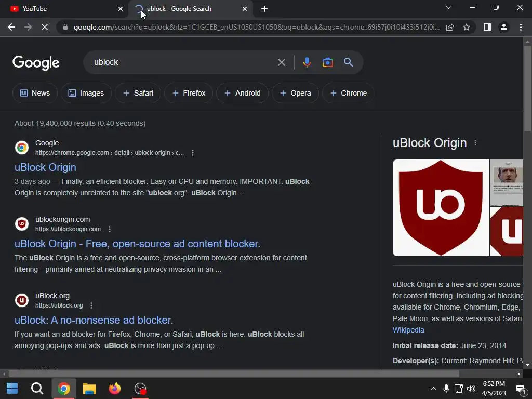Open options for Google web store result

click(193, 153)
